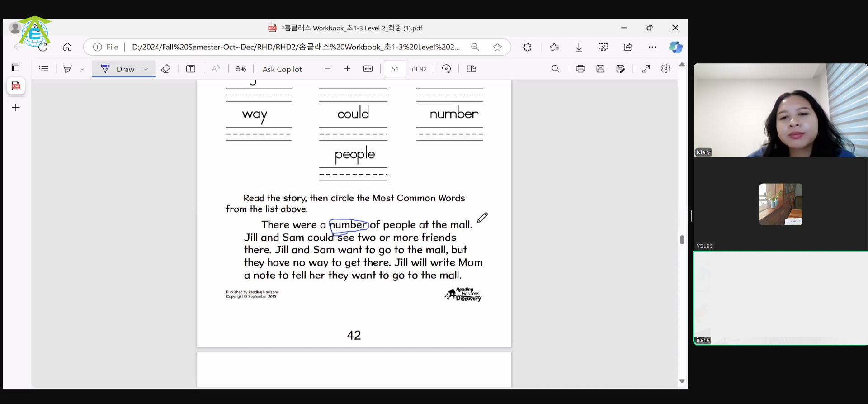Save the PDF with the Save icon
This screenshot has height=404, width=868.
click(x=600, y=69)
